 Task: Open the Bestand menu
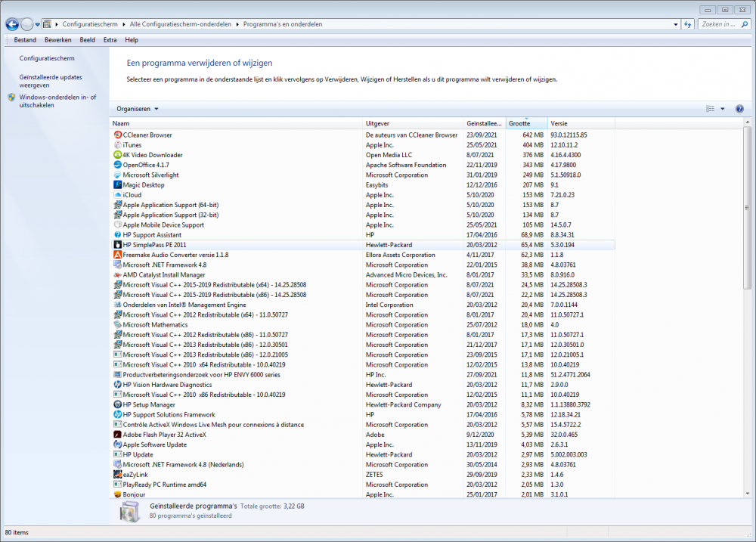(x=24, y=39)
